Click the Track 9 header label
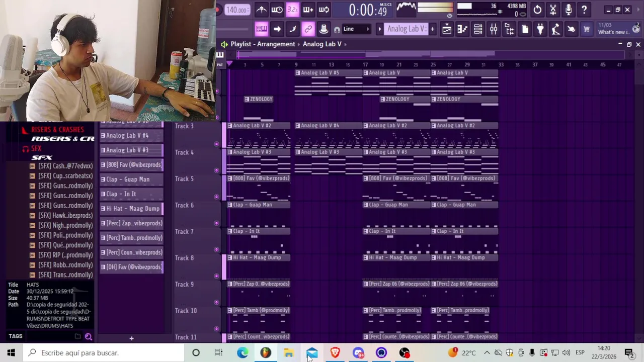Screen dimensions: 644x362 click(184, 285)
